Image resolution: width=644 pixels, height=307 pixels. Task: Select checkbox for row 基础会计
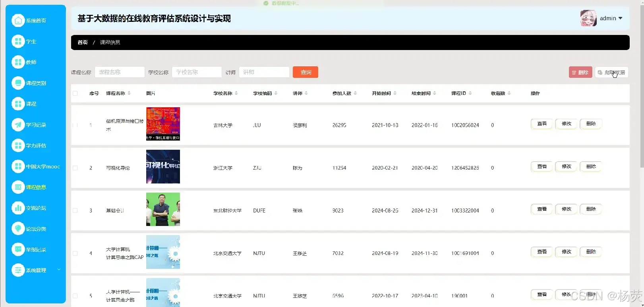pyautogui.click(x=75, y=210)
